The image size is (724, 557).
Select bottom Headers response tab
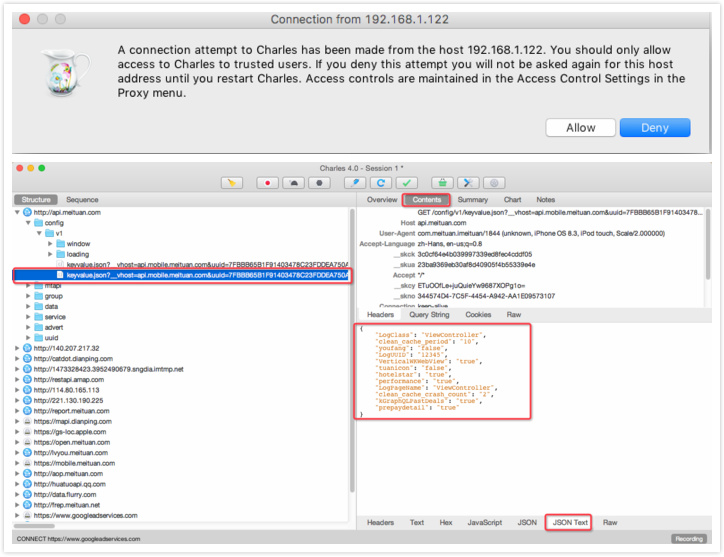pos(380,522)
